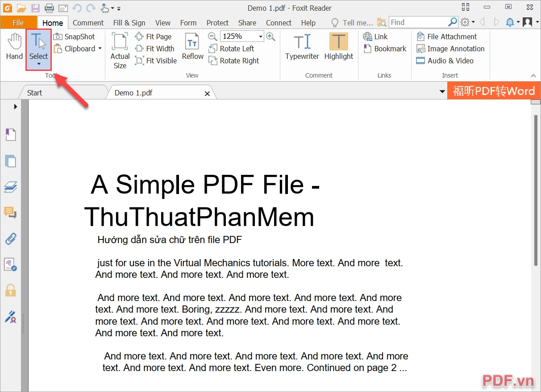Expand the left navigation panel arrow
This screenshot has height=392, width=541.
[x=16, y=107]
